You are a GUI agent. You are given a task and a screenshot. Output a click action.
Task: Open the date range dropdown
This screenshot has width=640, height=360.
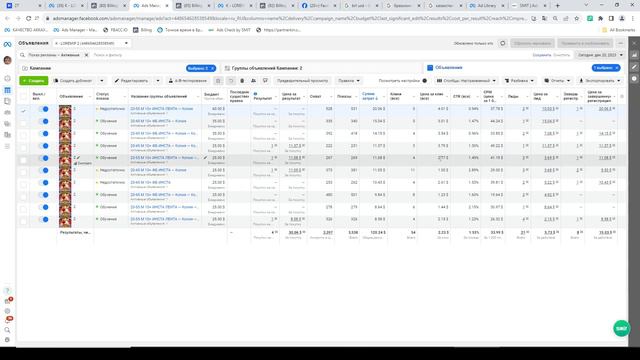600,55
